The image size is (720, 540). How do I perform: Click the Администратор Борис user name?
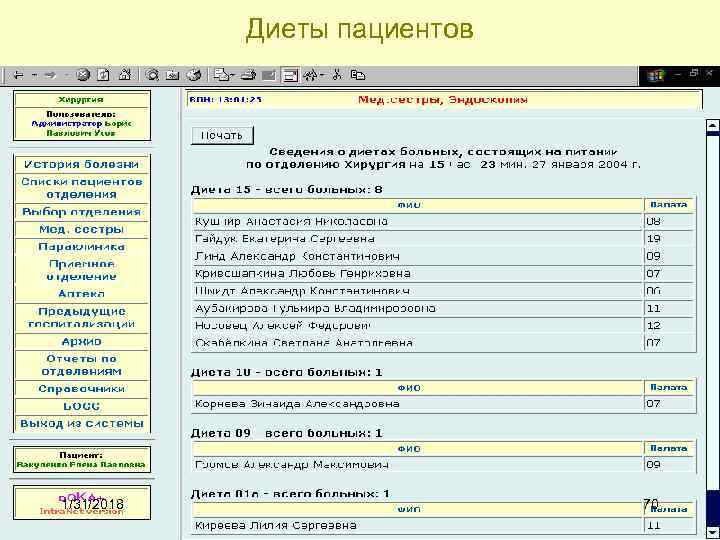[81, 124]
